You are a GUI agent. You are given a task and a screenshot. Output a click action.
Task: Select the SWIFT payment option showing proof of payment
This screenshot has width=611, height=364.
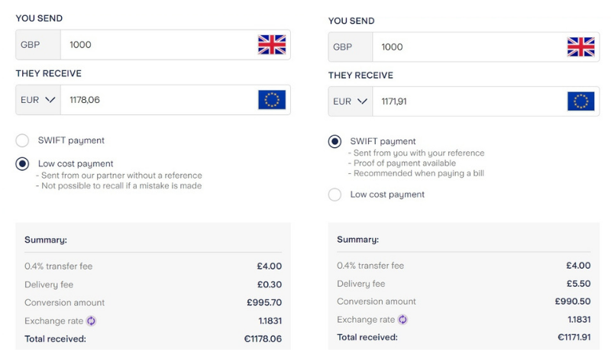(x=335, y=141)
